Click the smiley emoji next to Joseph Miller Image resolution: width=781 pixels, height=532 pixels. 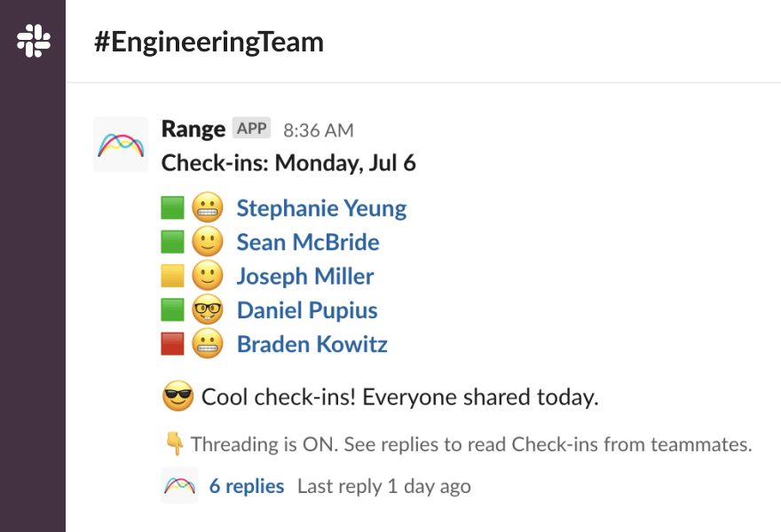click(x=209, y=275)
